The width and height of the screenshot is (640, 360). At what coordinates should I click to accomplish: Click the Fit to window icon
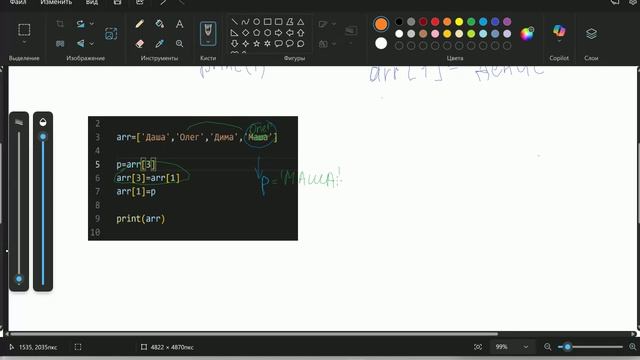tap(478, 347)
